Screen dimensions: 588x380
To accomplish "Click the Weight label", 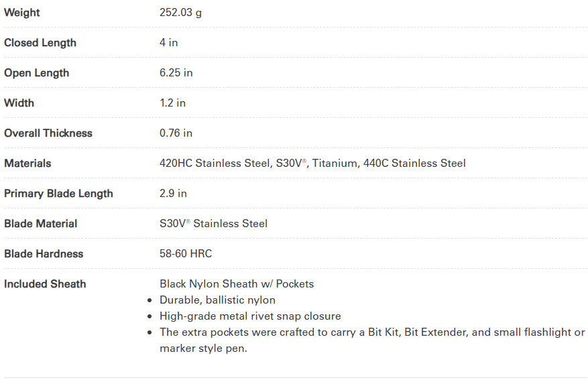I will [x=22, y=13].
